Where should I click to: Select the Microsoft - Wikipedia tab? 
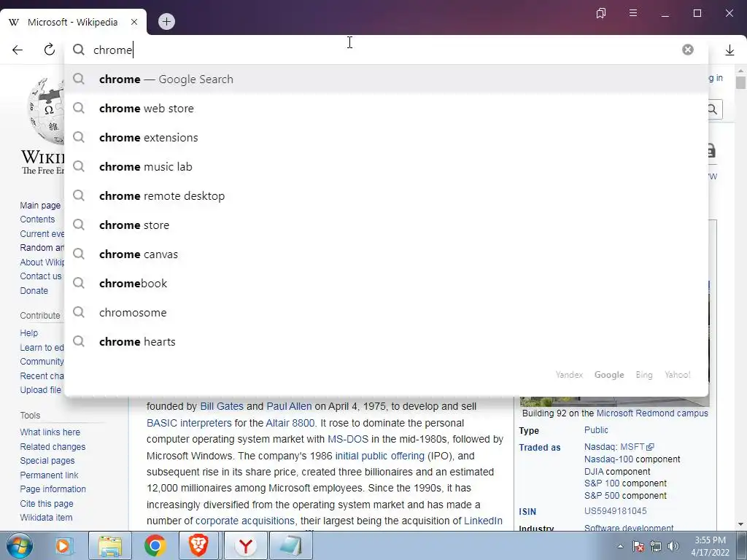click(x=73, y=22)
